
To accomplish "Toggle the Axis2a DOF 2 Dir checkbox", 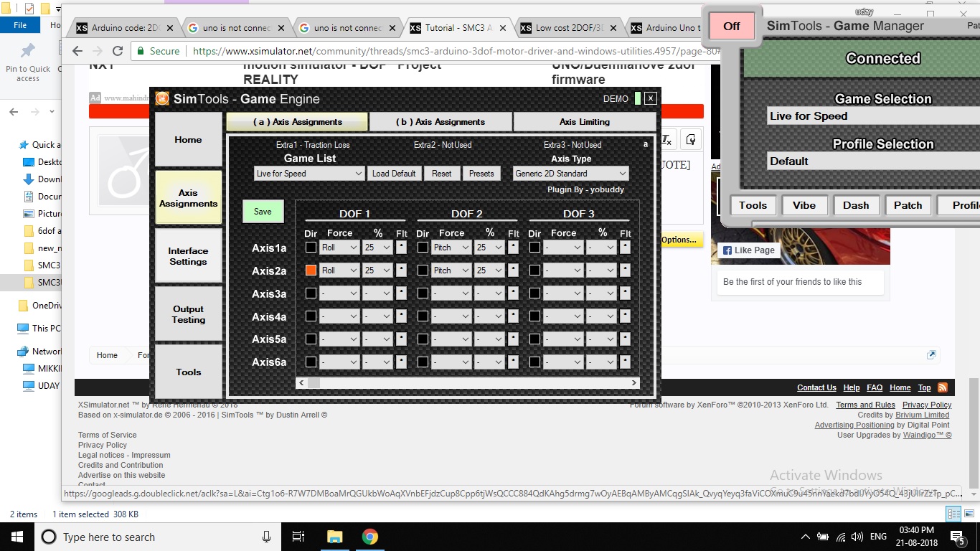I will 423,270.
